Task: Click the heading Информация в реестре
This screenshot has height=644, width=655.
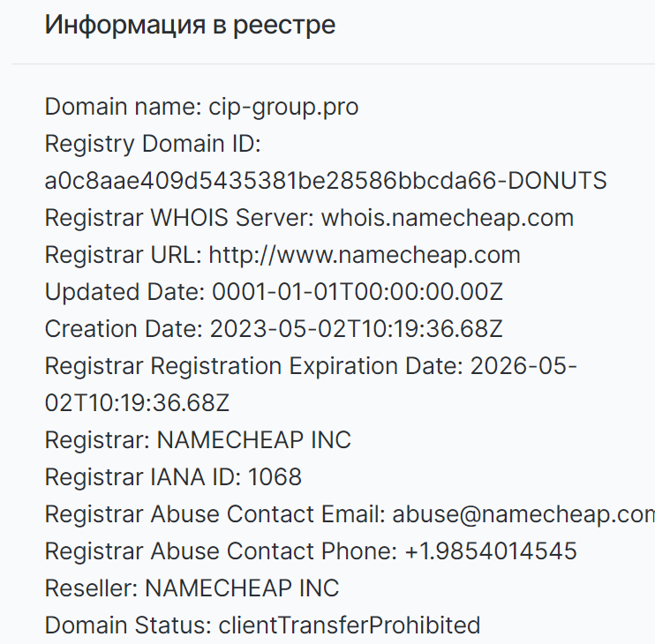Action: tap(190, 25)
